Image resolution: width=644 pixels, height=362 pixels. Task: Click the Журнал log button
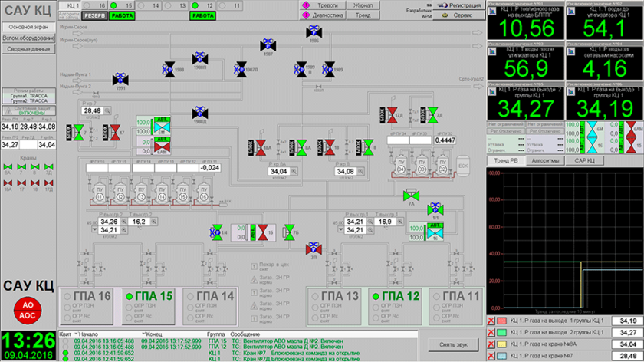[363, 5]
